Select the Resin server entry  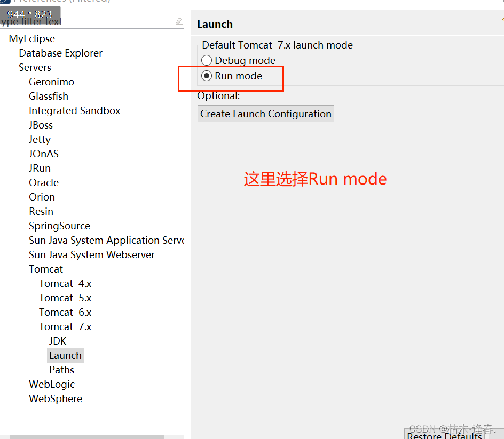pos(41,211)
